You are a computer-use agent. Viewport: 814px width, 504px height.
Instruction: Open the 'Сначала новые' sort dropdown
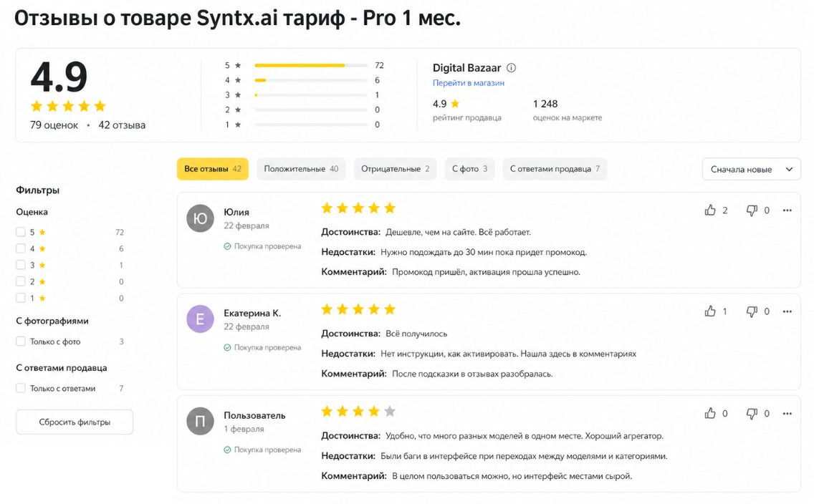[751, 169]
